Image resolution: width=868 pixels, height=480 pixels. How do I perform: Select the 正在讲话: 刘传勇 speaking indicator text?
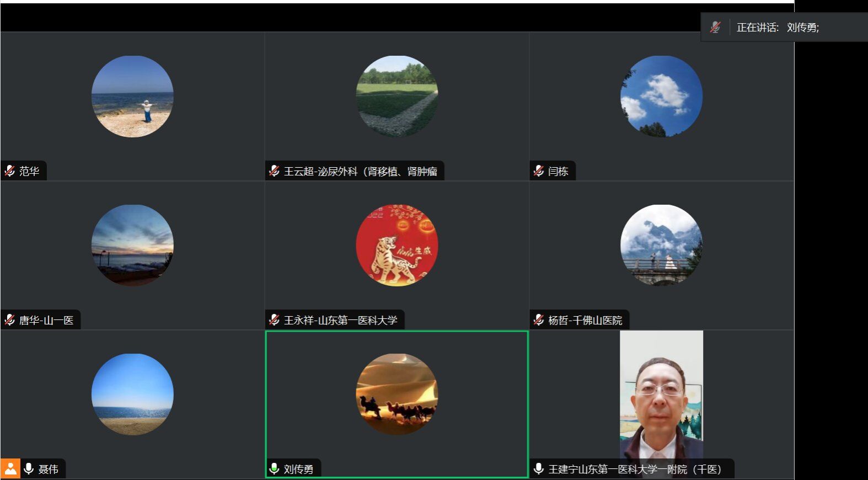[778, 28]
